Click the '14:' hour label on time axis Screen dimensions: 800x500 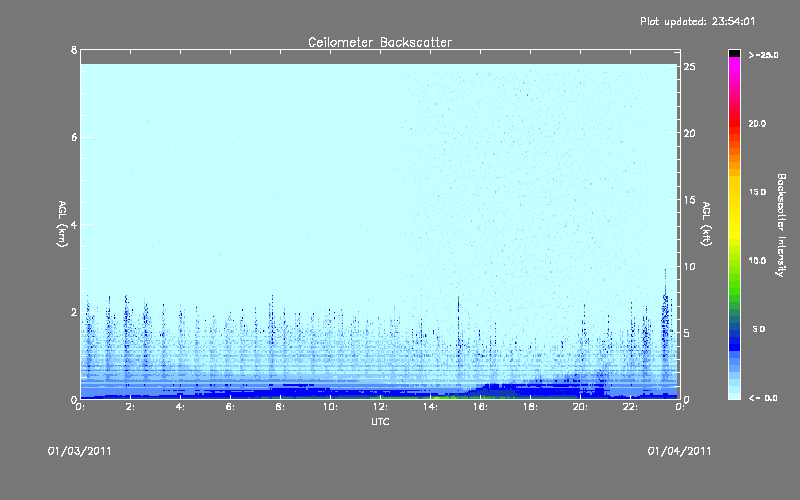430,407
